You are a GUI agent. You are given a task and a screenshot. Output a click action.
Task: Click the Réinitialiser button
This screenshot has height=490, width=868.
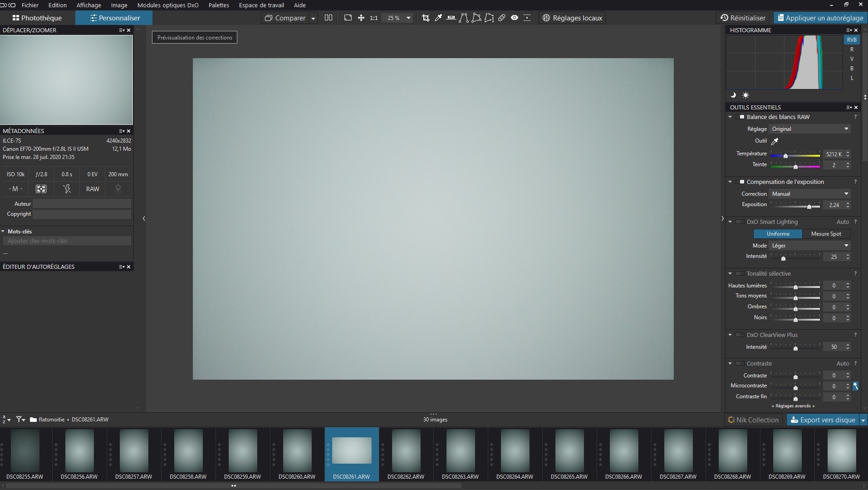tap(743, 18)
